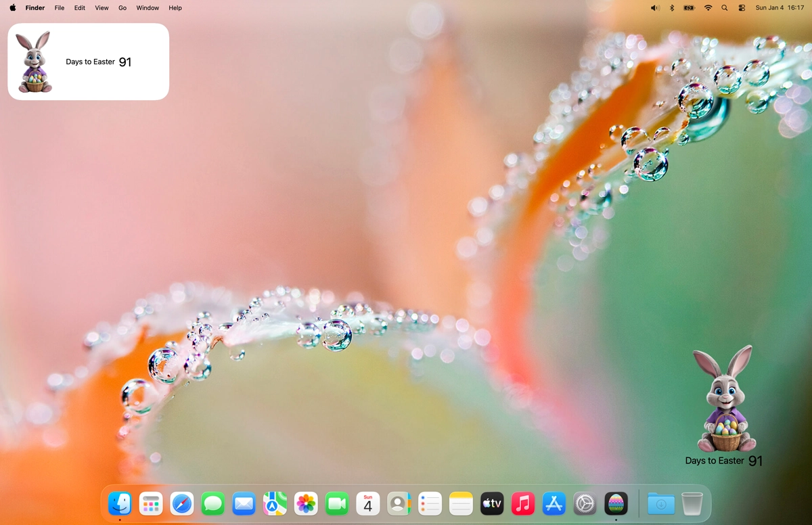
Task: Open Contacts app in Dock
Action: click(x=399, y=503)
